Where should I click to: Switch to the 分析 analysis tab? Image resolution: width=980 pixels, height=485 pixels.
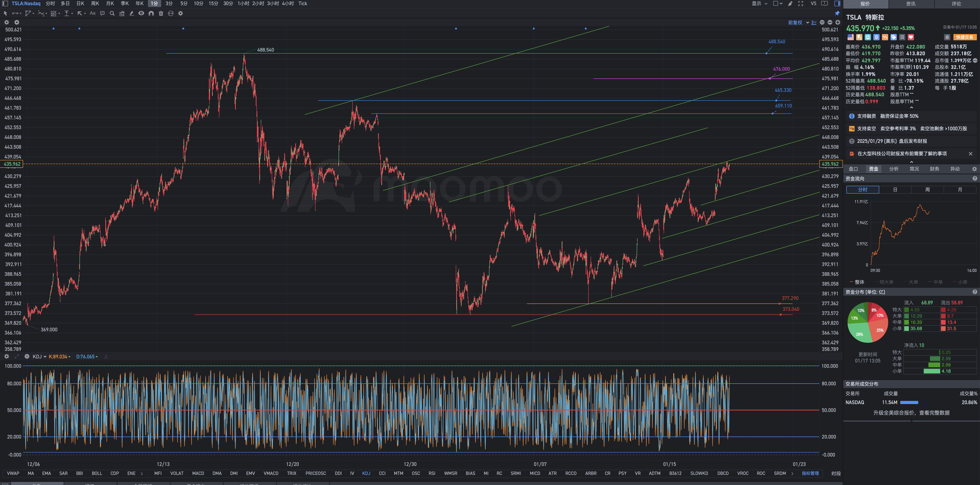[894, 169]
